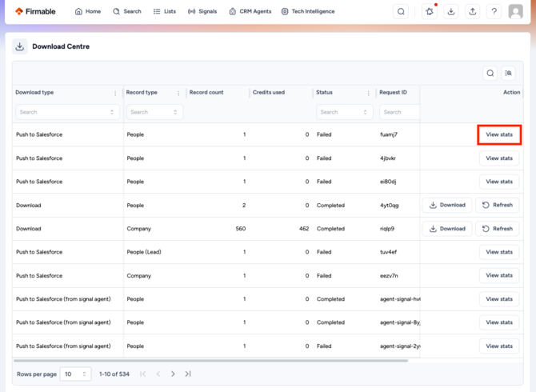Select Tech Intelligence in navigation
Image resolution: width=536 pixels, height=392 pixels.
click(x=308, y=12)
